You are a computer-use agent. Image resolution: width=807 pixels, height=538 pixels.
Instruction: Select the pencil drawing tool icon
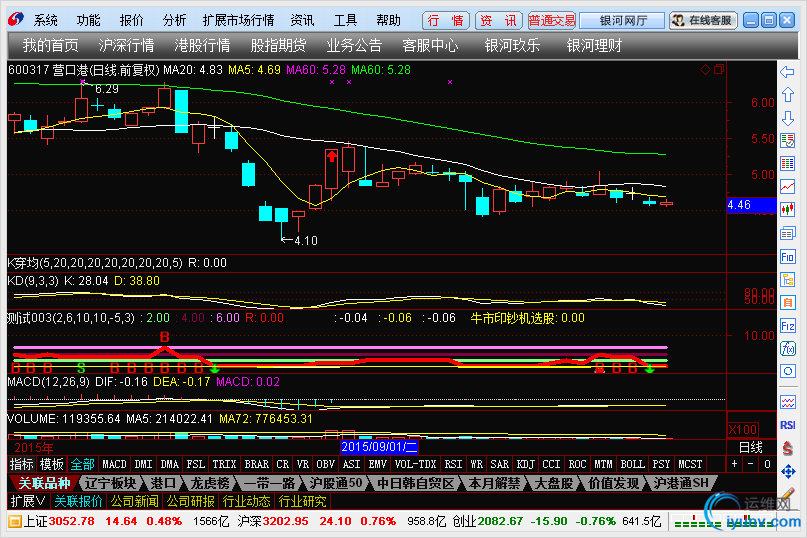787,494
